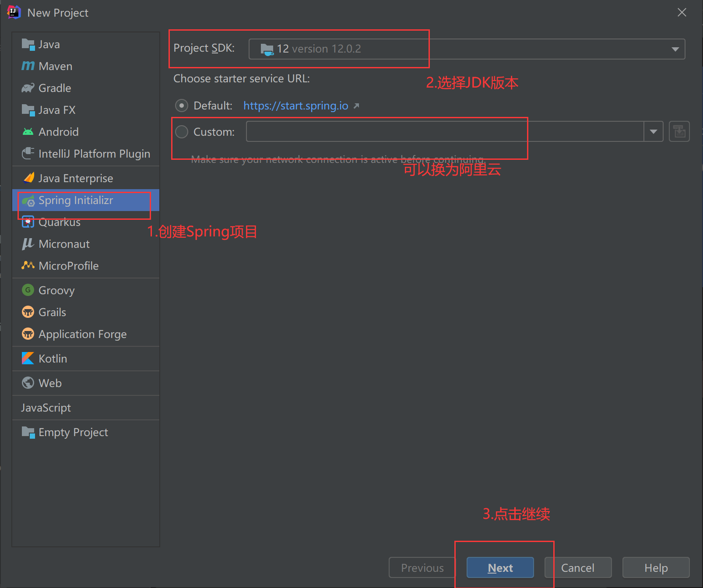
Task: Click the Maven 'm' icon
Action: click(x=28, y=66)
